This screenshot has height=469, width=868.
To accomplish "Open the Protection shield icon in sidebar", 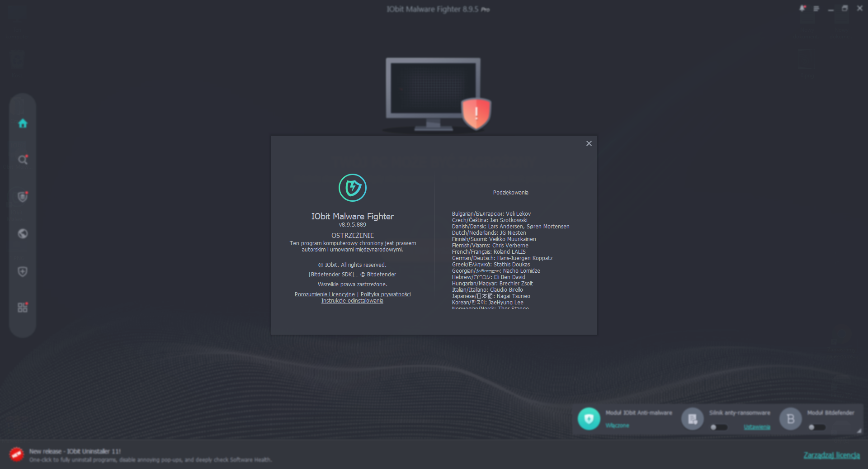I will (23, 196).
